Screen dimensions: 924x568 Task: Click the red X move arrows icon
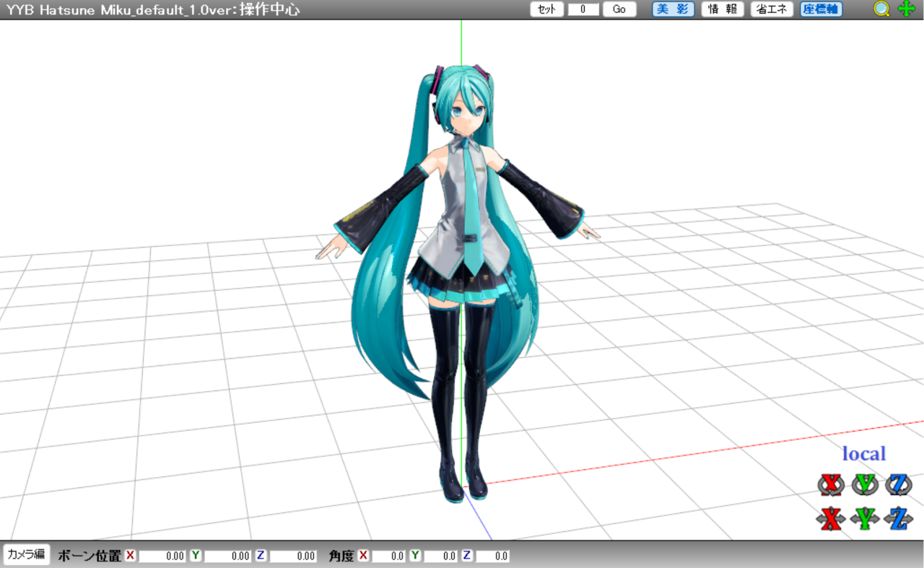point(831,518)
